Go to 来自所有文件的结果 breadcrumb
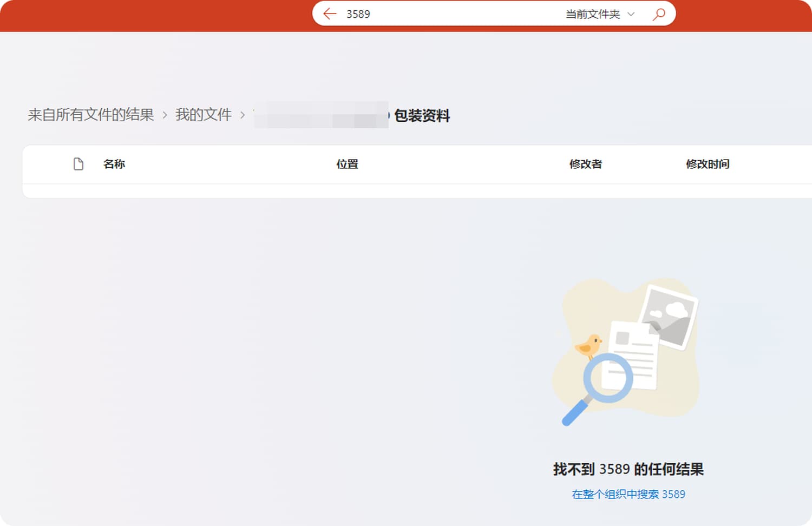The image size is (812, 526). (91, 115)
